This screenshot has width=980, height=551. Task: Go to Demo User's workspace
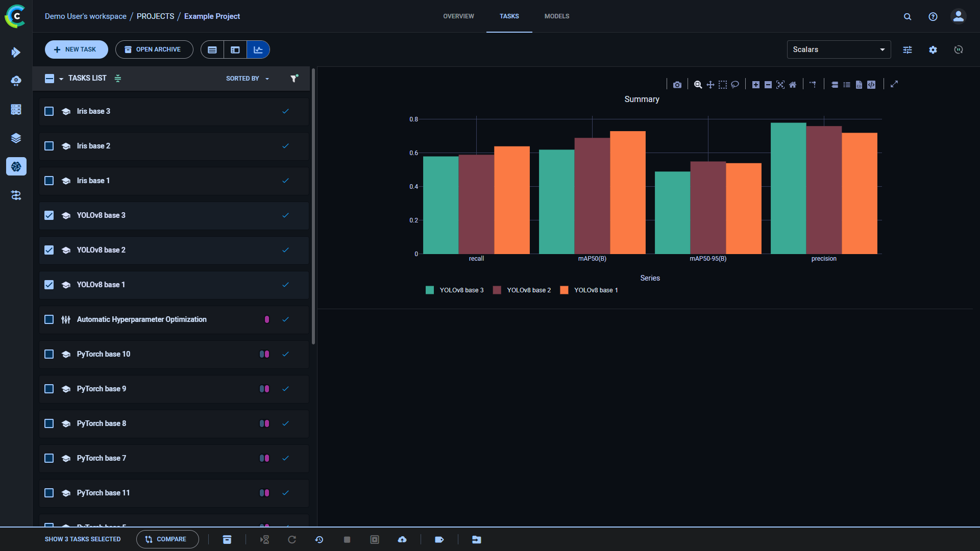[x=86, y=16]
